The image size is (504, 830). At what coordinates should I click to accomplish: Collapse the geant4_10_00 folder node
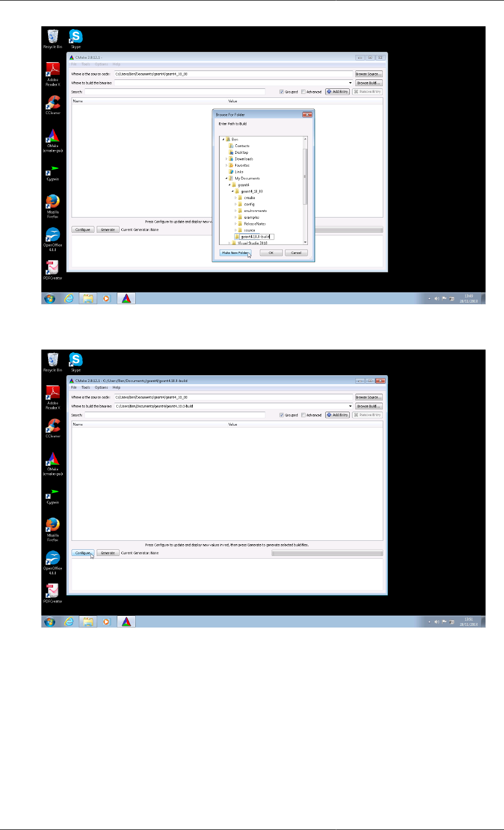(232, 191)
